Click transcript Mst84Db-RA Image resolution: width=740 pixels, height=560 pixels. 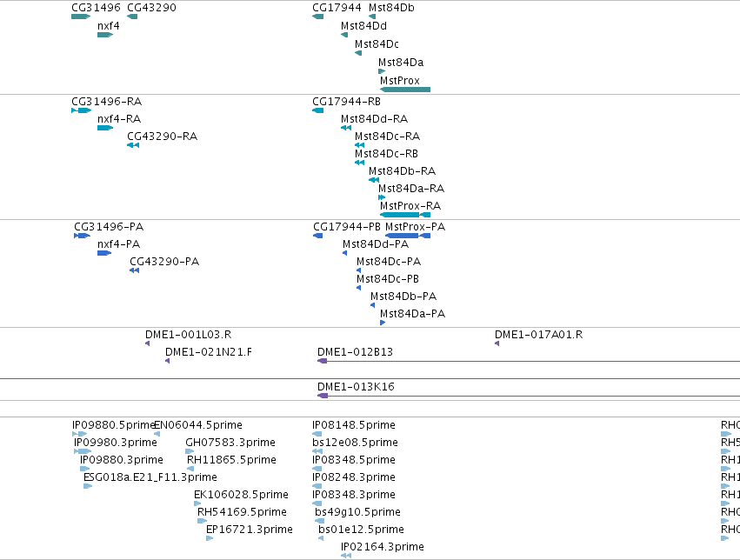tap(402, 171)
